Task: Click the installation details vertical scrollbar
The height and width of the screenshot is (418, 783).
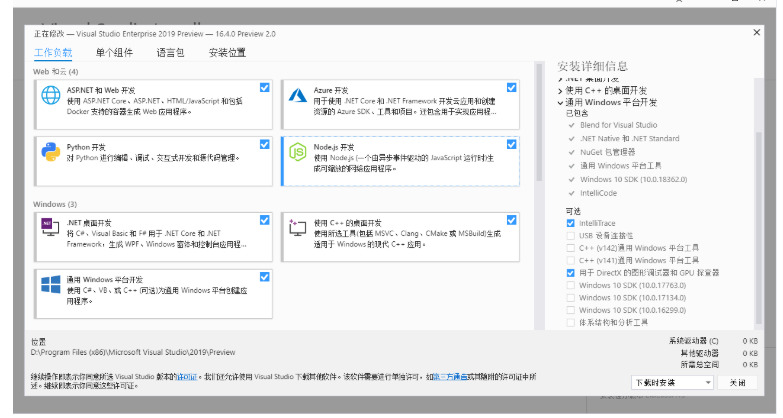Action: click(x=759, y=227)
